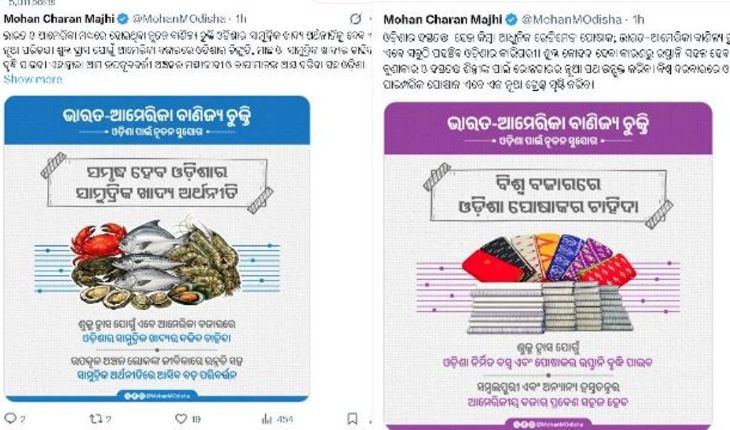Open the right tweet via its 1h timestamp
This screenshot has height=430, width=730.
[x=639, y=20]
